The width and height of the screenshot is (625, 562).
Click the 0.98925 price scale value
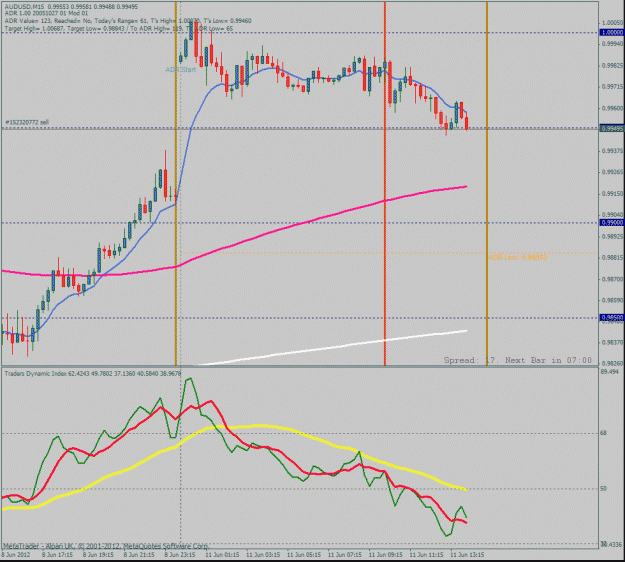613,236
